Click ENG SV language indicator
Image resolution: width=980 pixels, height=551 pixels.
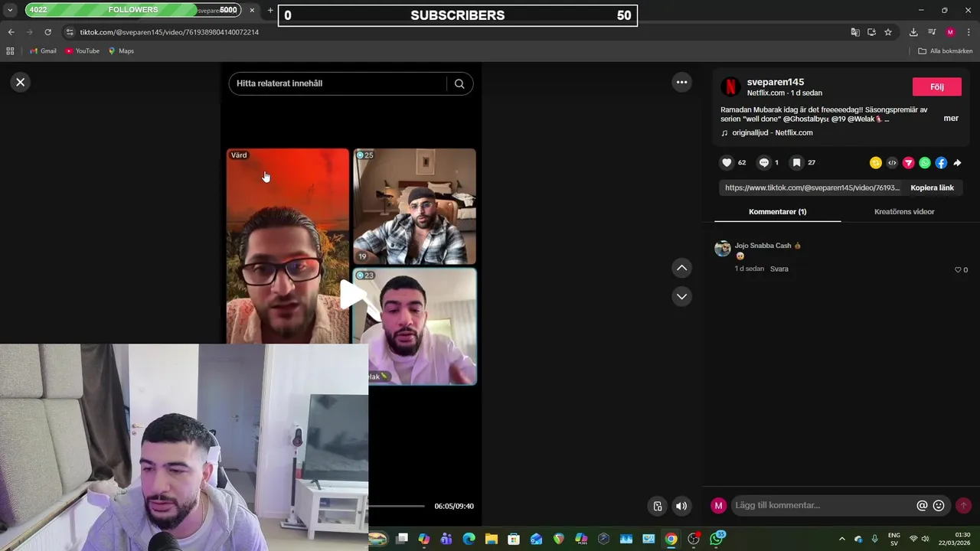[x=893, y=539]
